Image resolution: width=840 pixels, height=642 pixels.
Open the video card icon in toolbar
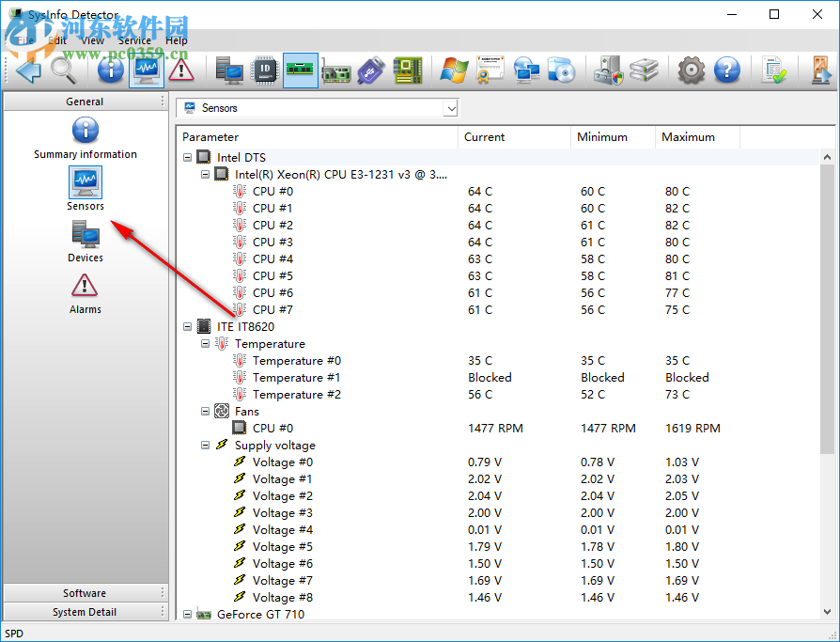tap(335, 71)
